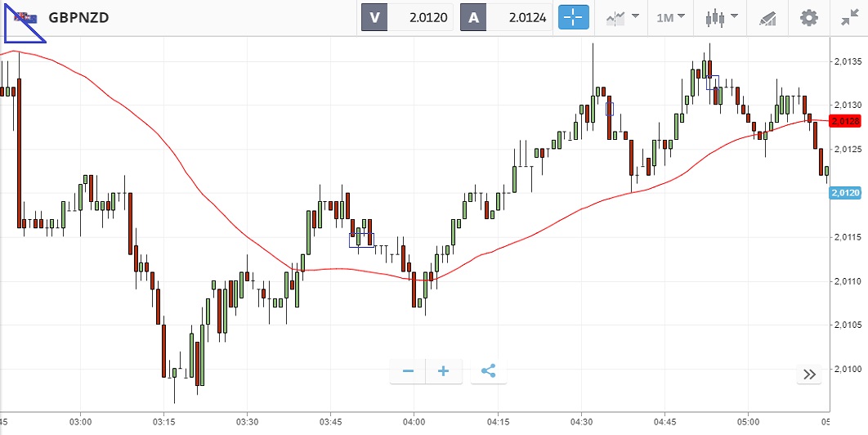This screenshot has height=435, width=868.
Task: Click the 2.0135 price axis label
Action: [848, 61]
